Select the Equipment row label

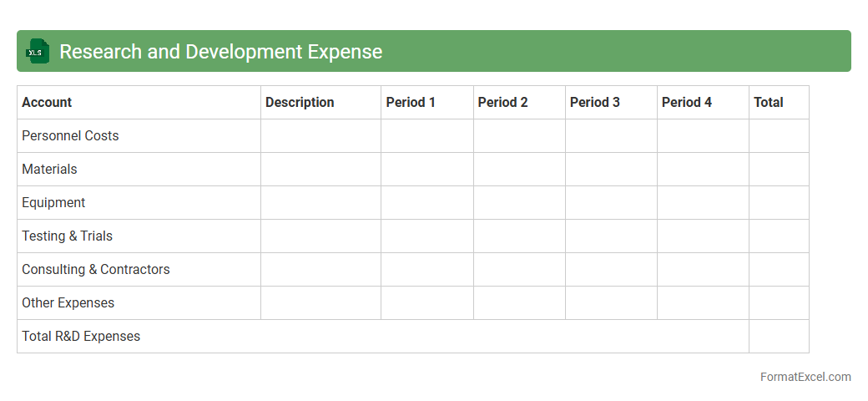pos(53,203)
